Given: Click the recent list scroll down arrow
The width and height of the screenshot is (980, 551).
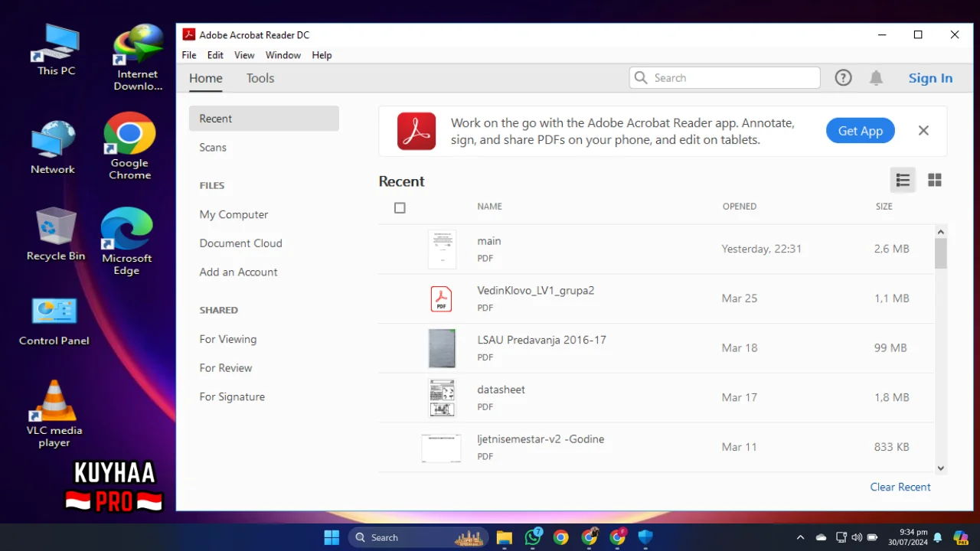Looking at the screenshot, I should pos(941,468).
